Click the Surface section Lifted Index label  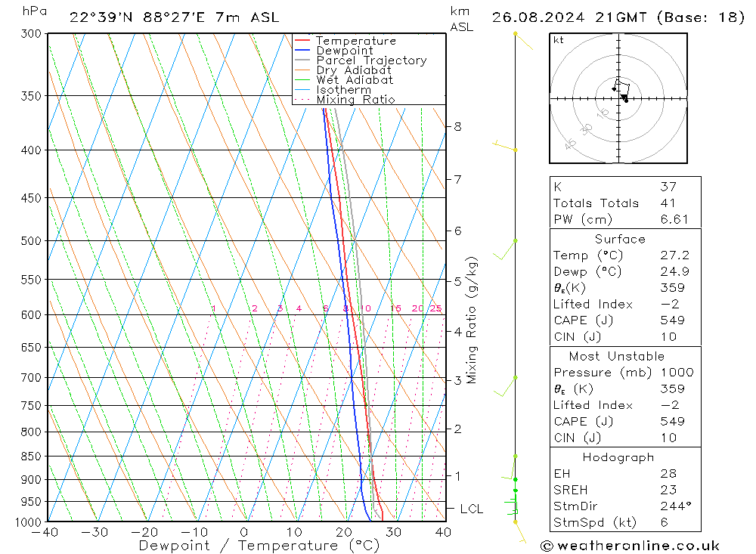click(x=593, y=305)
